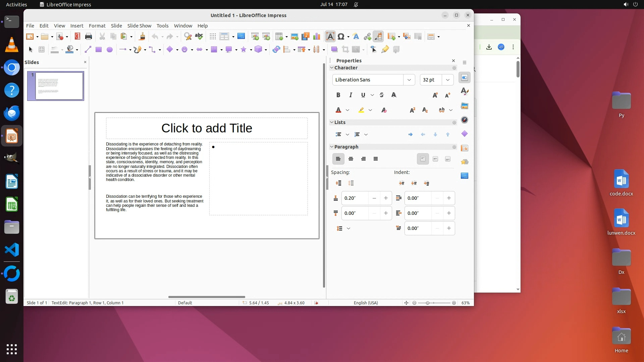The image size is (644, 362).
Task: Open the Special Character icon
Action: (x=341, y=37)
